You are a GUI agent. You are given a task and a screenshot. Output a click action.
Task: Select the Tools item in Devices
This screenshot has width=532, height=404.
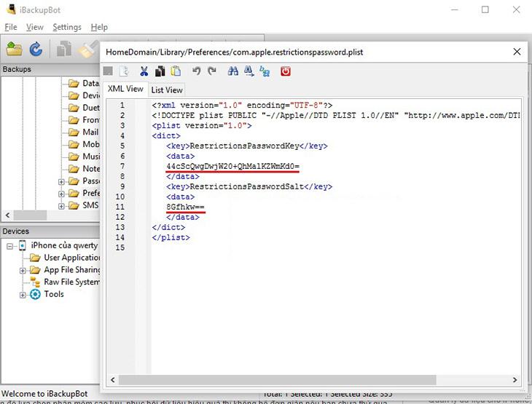(x=47, y=294)
